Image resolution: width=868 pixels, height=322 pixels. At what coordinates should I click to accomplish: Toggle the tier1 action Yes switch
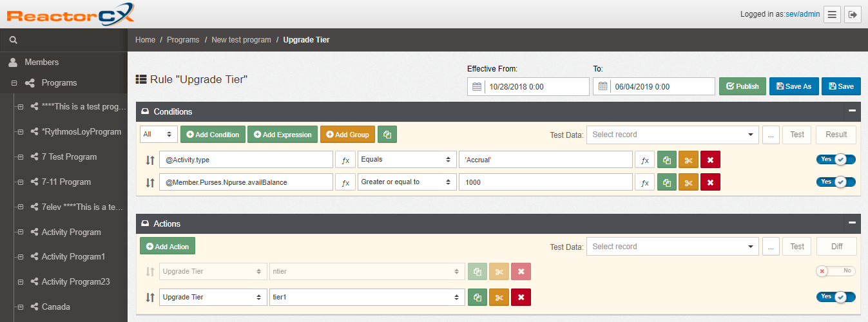[x=836, y=297]
